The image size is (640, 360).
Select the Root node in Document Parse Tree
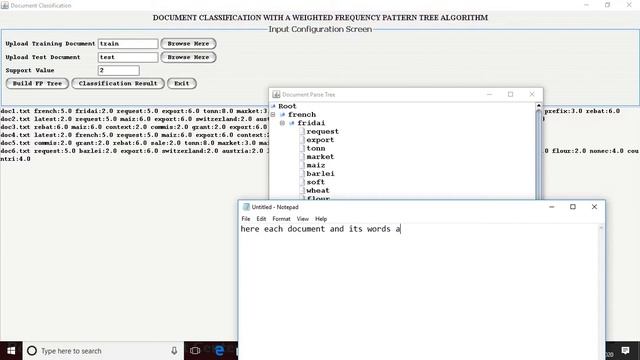click(287, 106)
